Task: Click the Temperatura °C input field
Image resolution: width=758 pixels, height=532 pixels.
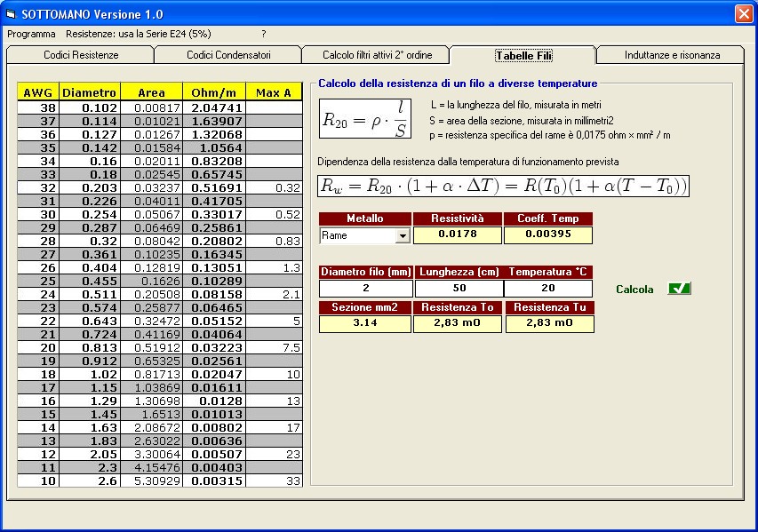Action: click(x=547, y=289)
